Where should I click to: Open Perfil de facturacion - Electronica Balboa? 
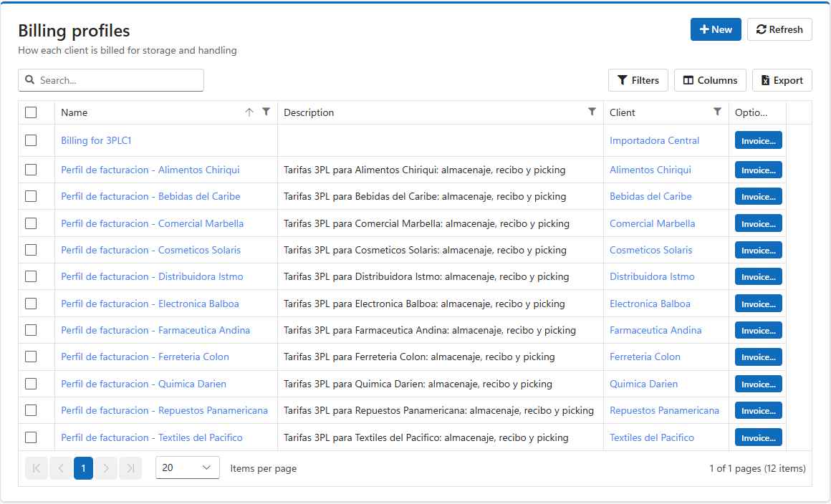150,304
